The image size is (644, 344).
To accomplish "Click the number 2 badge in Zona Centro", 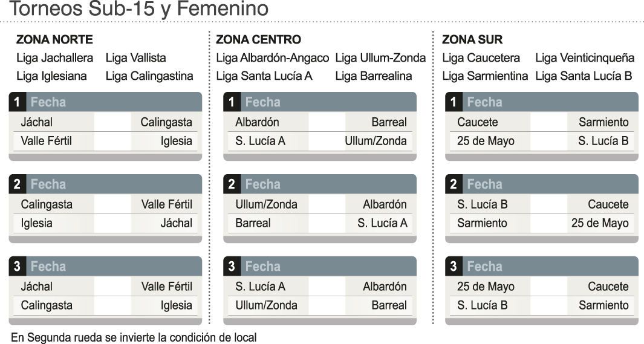I will coord(232,184).
